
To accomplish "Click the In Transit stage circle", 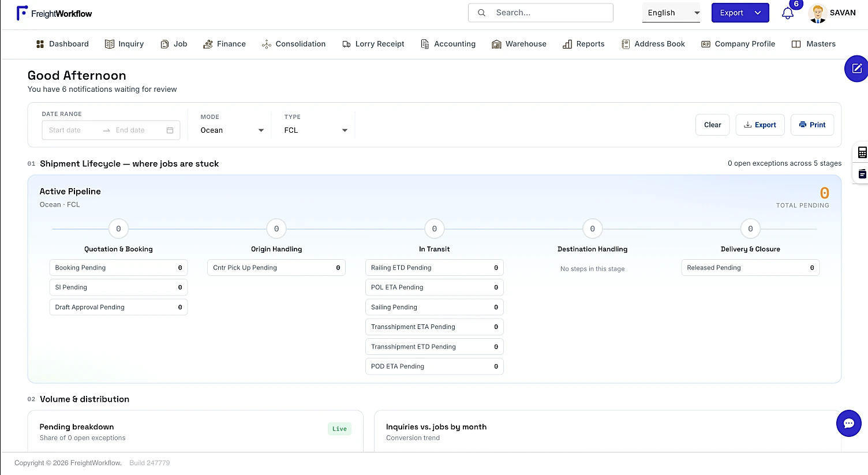I will coord(435,229).
